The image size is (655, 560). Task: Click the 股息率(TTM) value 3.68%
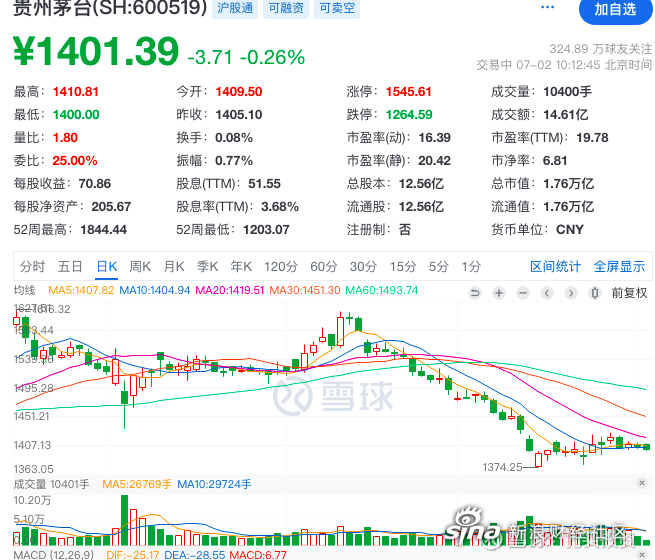(280, 206)
